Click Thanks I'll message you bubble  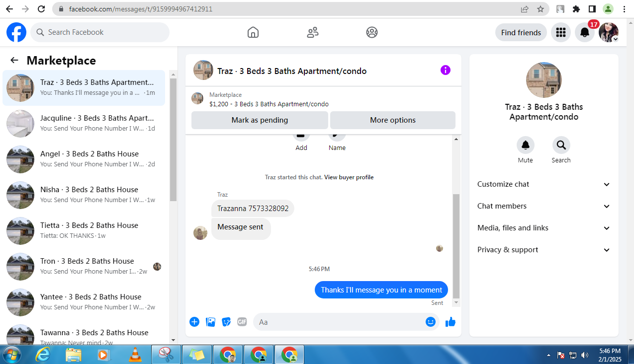click(381, 290)
